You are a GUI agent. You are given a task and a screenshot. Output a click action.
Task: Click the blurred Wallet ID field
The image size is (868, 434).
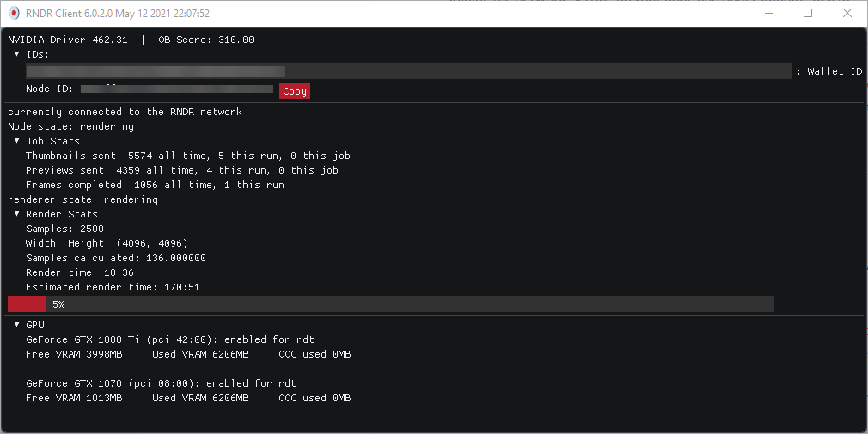[x=409, y=71]
